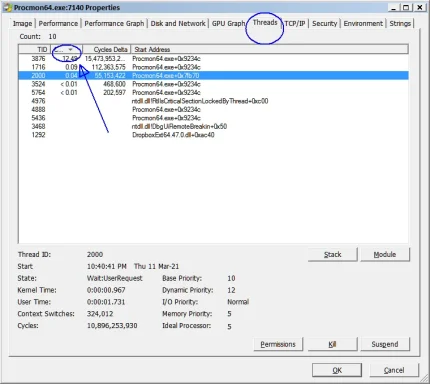Click the window resize grip corner
Screen dimensions: 430x384
[424, 378]
